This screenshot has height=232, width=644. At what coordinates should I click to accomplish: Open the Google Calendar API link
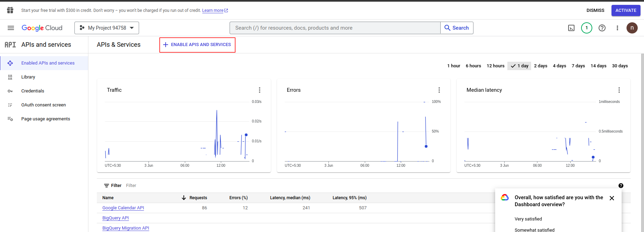[x=123, y=208]
